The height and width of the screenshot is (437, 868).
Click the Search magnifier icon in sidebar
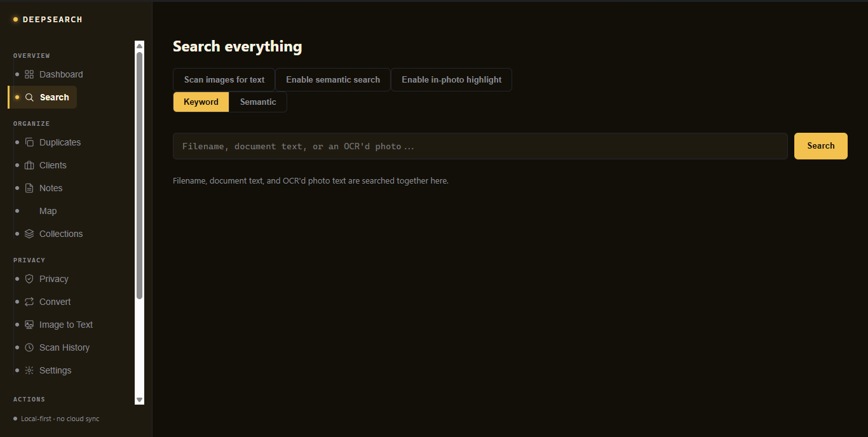pyautogui.click(x=29, y=97)
